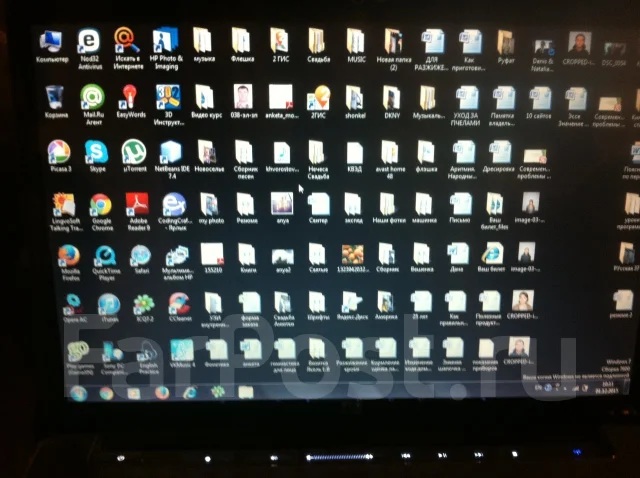Screen dimensions: 640x478
Task: Launch Mail.Ru Агент shortcut
Action: (x=93, y=104)
